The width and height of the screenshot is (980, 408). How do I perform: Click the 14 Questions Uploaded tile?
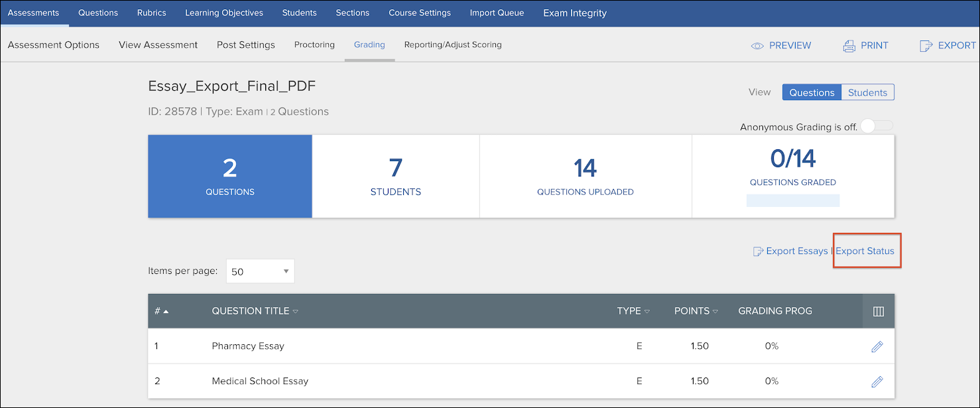click(585, 176)
